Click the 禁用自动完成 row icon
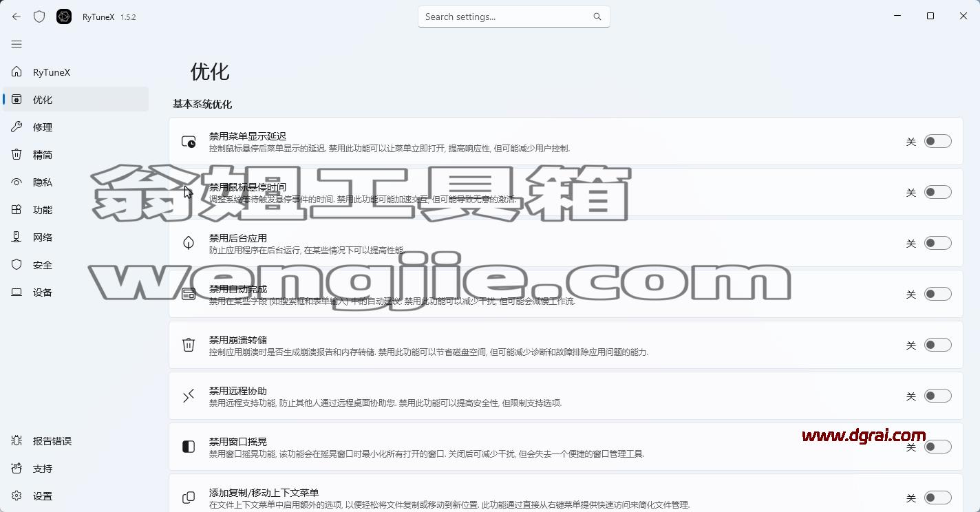The image size is (980, 512). [189, 294]
